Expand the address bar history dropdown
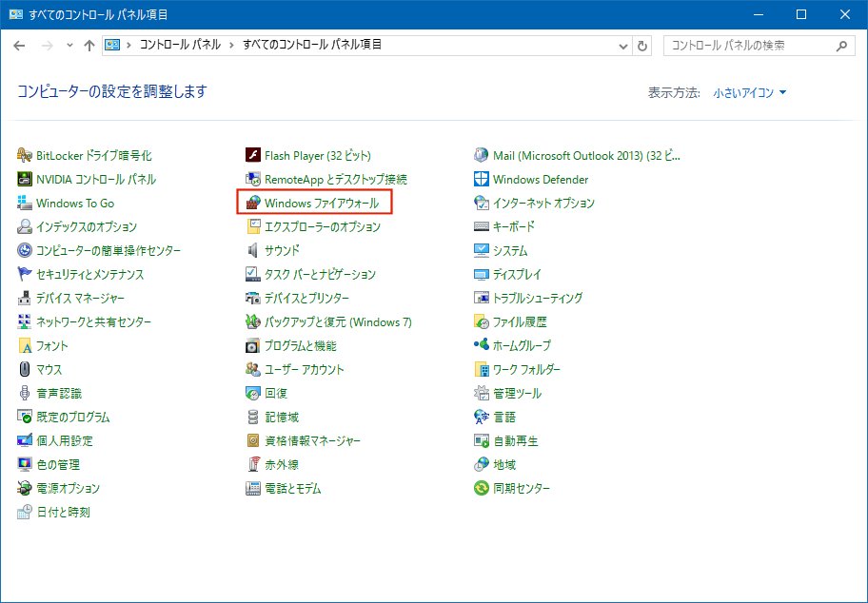The image size is (868, 603). 623,46
